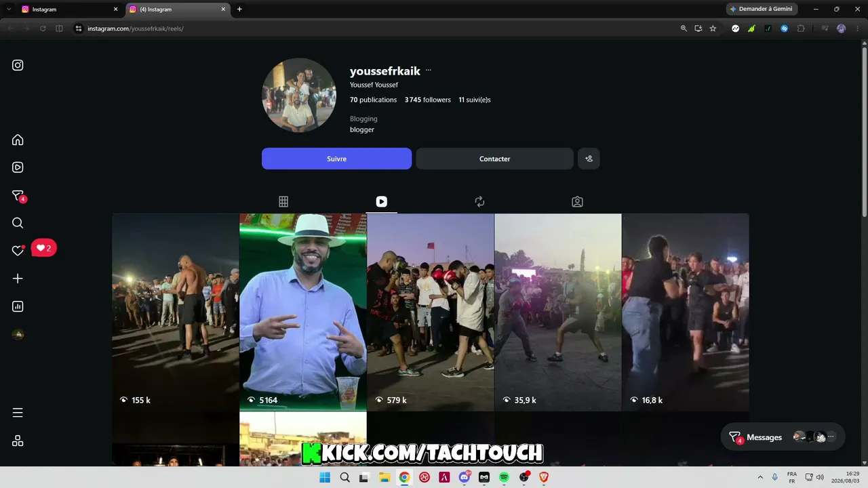Click the Demander à Gemini button

(762, 9)
